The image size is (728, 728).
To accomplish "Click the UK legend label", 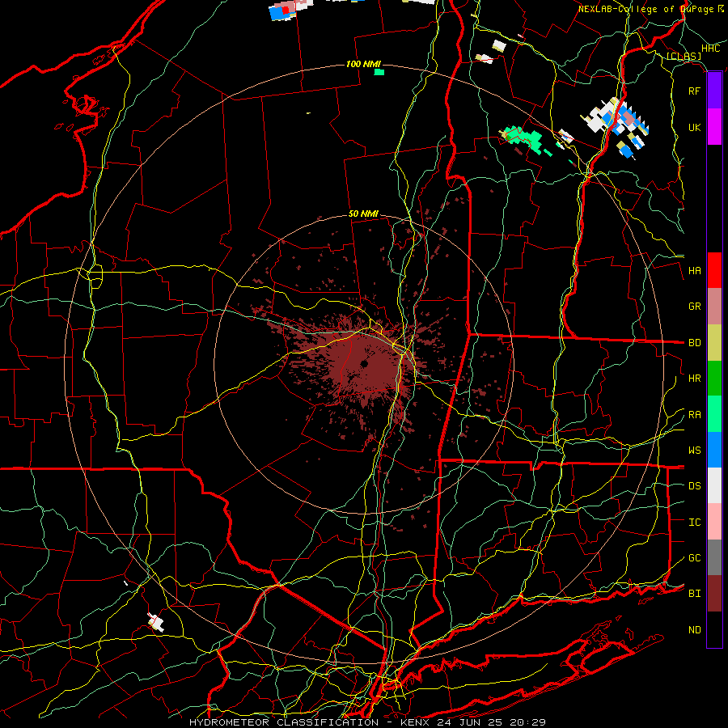I will tap(694, 127).
